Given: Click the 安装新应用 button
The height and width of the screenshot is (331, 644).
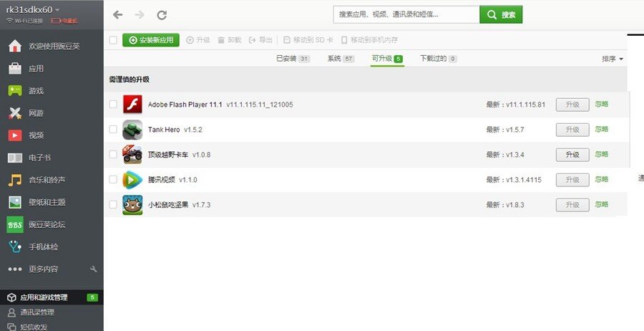Looking at the screenshot, I should click(151, 40).
